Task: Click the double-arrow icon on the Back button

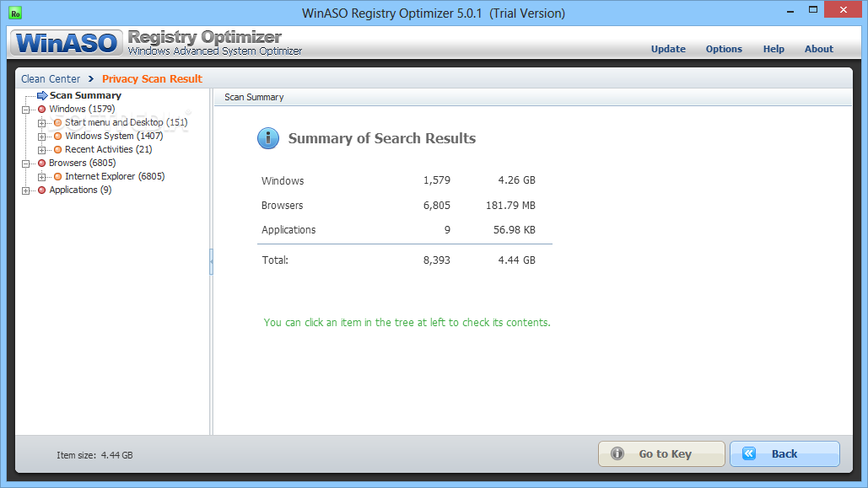Action: click(749, 453)
